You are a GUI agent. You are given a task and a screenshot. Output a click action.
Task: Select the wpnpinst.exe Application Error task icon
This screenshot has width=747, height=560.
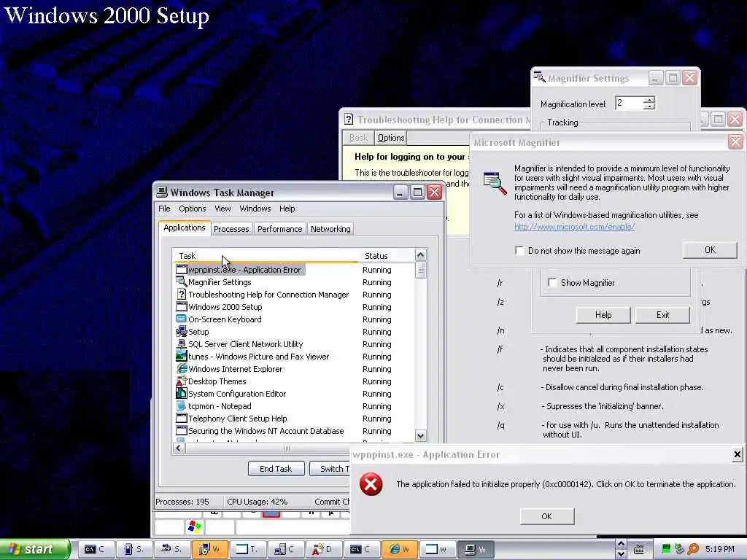[182, 270]
